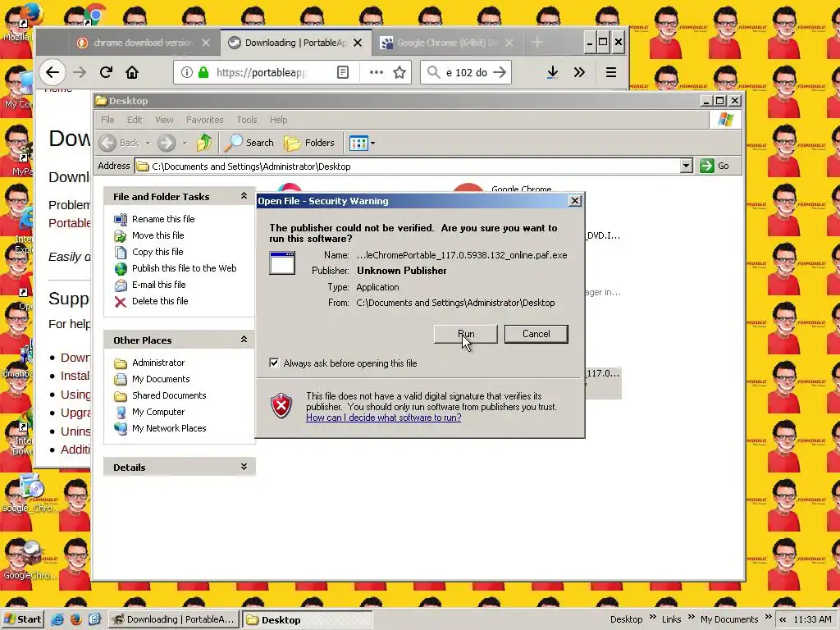Open the Help menu in Explorer
This screenshot has width=840, height=630.
(x=278, y=120)
